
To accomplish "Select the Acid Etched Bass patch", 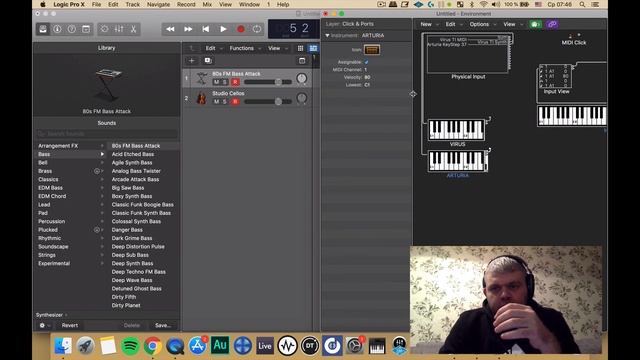I will click(x=133, y=154).
